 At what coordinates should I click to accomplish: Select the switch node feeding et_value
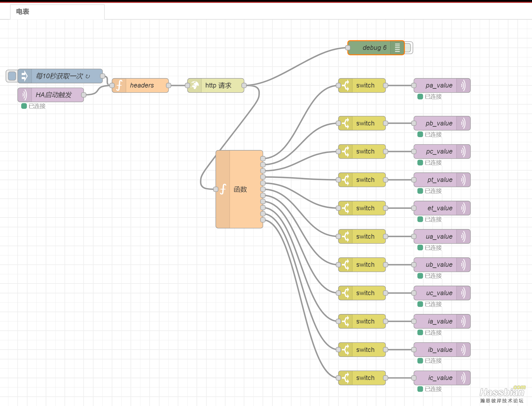click(362, 208)
